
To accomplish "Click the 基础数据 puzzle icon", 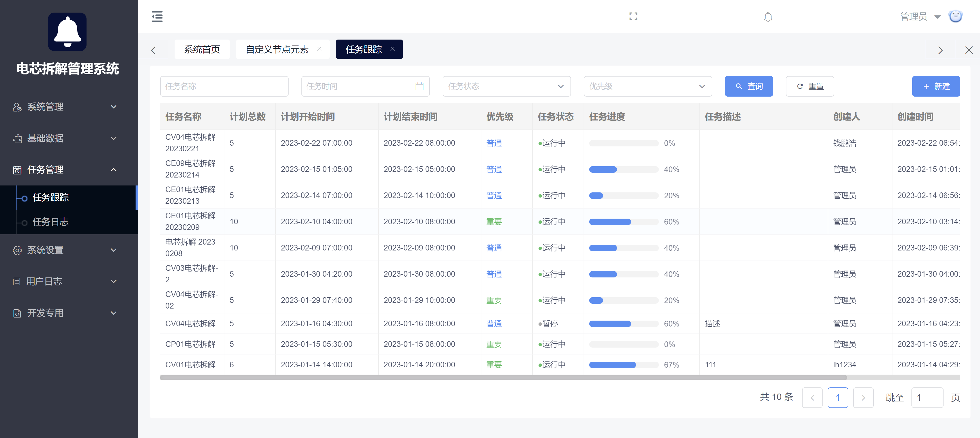I will 17,138.
